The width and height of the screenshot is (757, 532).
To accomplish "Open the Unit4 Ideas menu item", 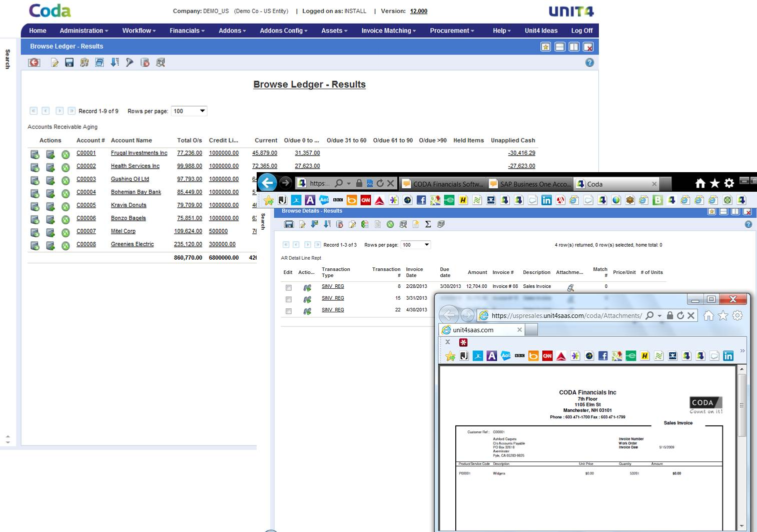I will tap(541, 31).
